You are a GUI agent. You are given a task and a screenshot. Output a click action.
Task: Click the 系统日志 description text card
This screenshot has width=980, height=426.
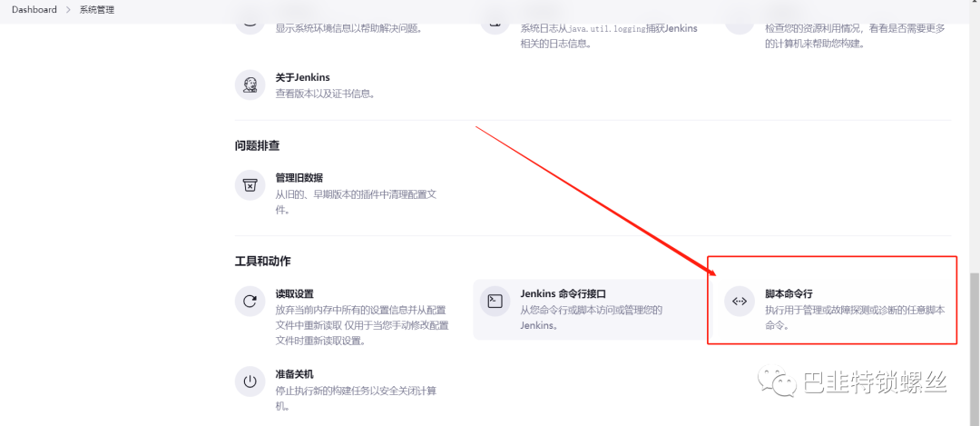click(609, 36)
